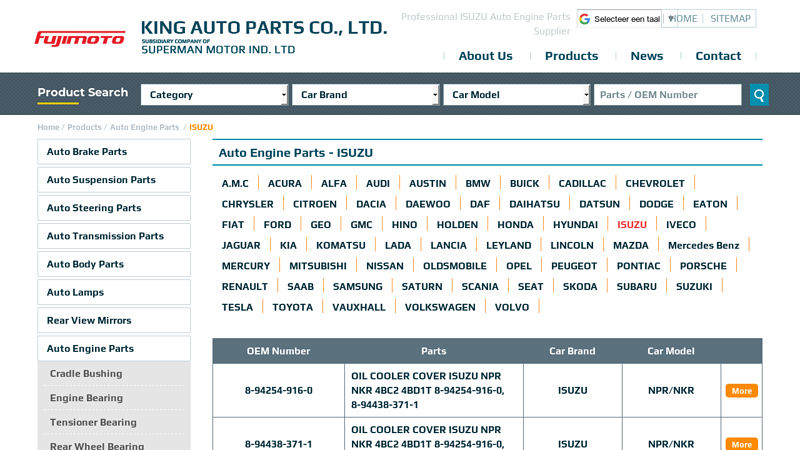The image size is (800, 450).
Task: Click Home in the breadcrumb
Action: [48, 127]
